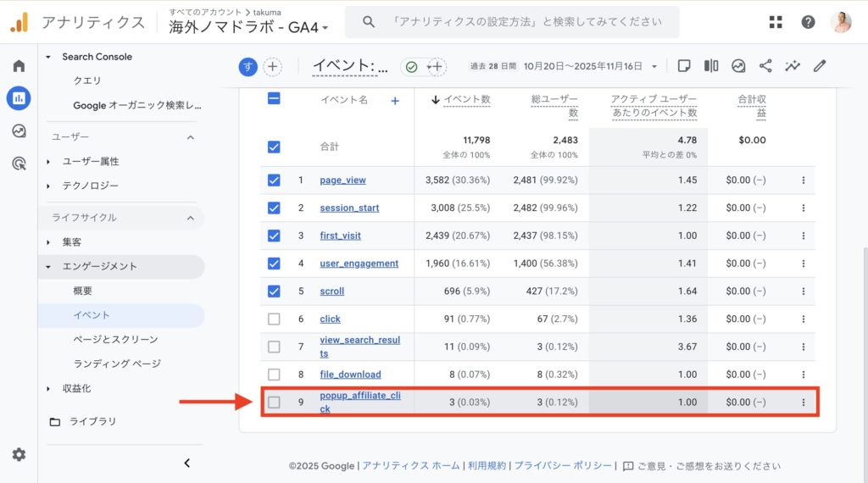The height and width of the screenshot is (483, 868).
Task: Open more options for session_start row
Action: pos(804,208)
